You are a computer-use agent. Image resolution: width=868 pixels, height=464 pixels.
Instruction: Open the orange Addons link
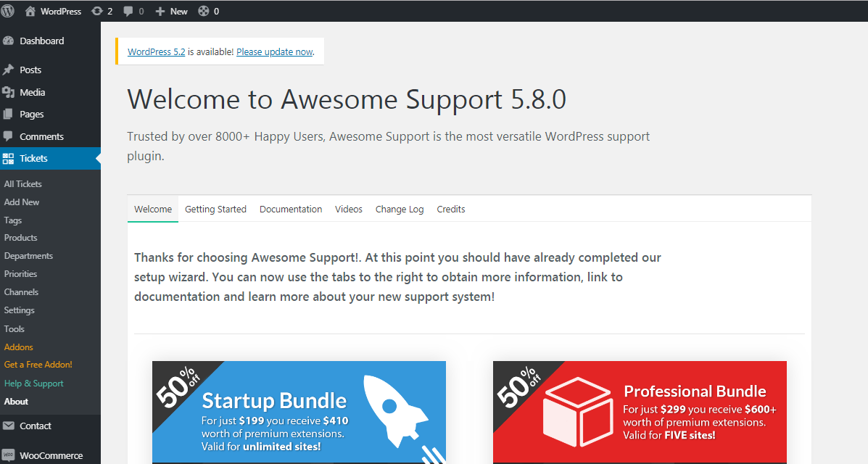[x=19, y=347]
